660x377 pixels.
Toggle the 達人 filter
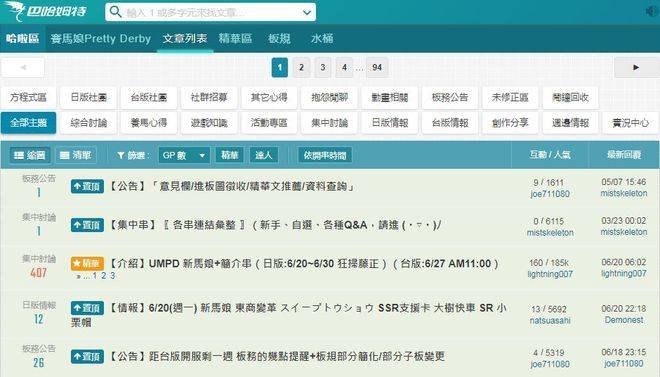pos(263,155)
